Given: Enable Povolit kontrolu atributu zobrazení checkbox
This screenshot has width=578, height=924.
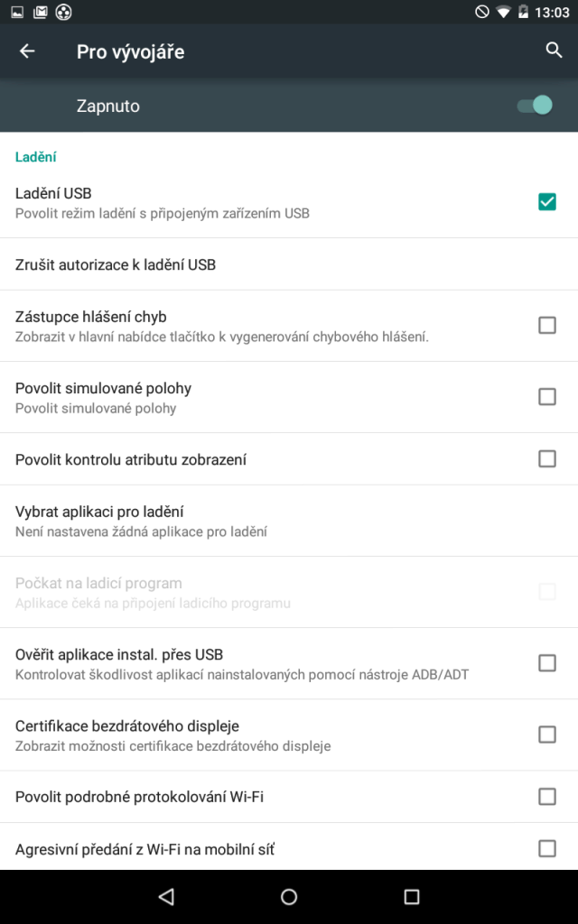Looking at the screenshot, I should (547, 458).
